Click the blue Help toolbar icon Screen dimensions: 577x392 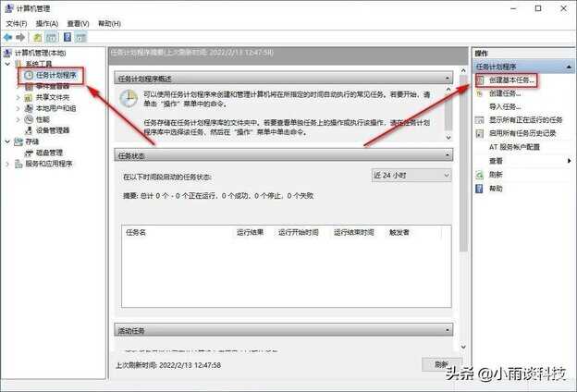tap(68, 37)
